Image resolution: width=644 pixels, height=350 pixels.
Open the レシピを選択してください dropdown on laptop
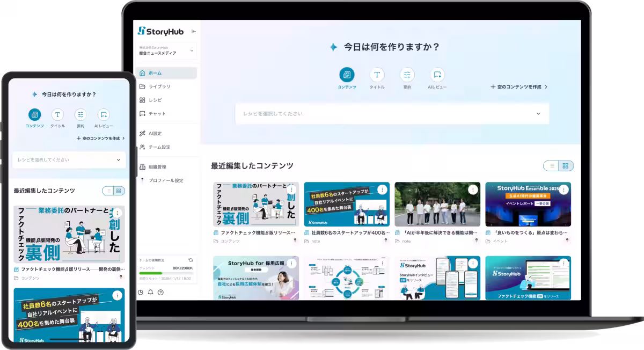392,114
